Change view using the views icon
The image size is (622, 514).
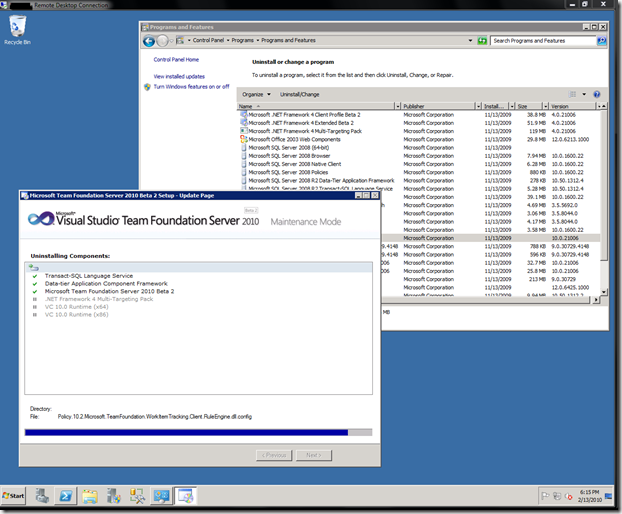click(572, 94)
